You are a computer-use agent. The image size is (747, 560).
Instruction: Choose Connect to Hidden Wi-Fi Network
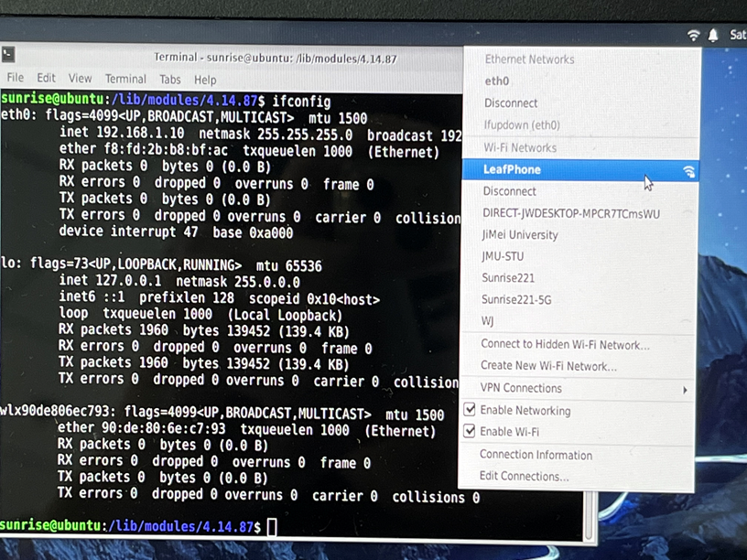(x=565, y=344)
